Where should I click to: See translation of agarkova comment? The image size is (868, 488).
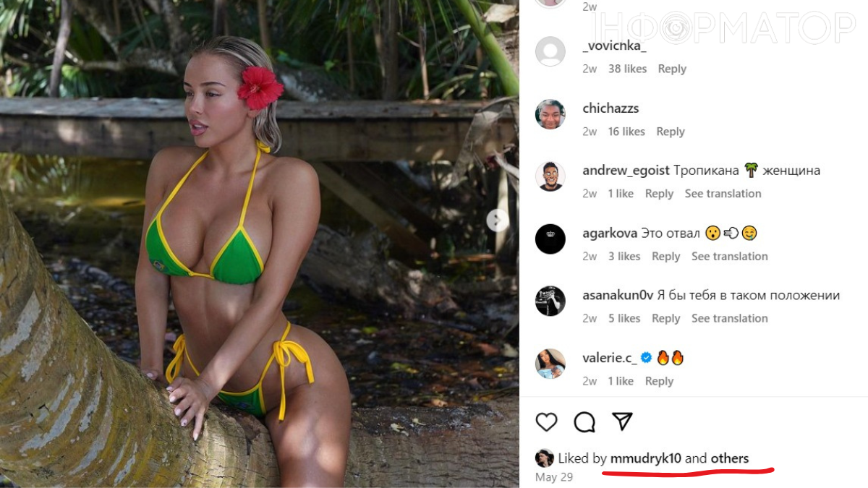[729, 256]
